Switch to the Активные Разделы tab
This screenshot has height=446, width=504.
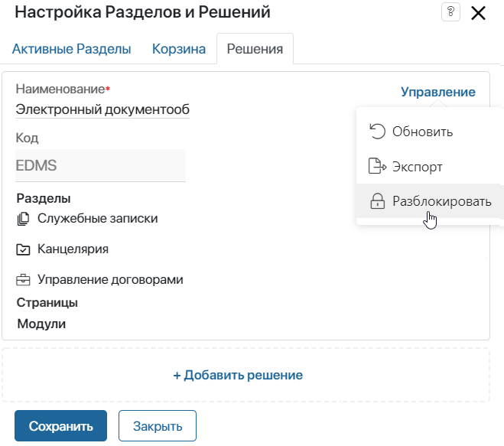71,49
